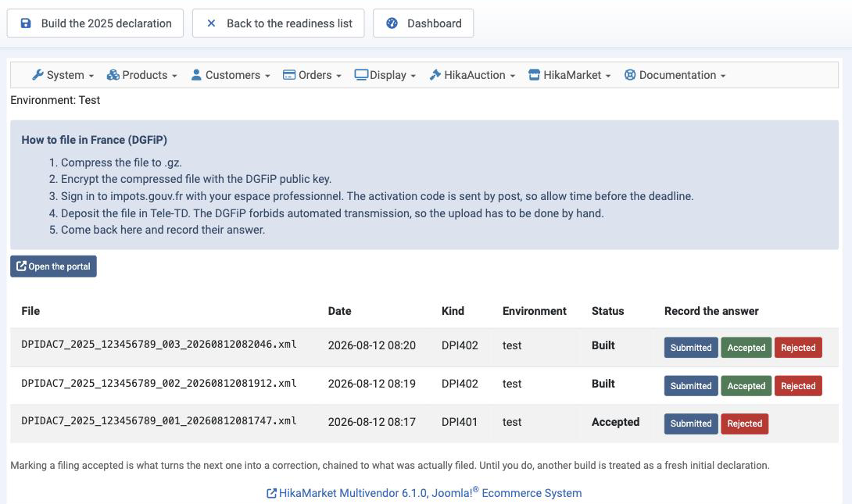
Task: Mark file 003 as Rejected
Action: pos(798,348)
